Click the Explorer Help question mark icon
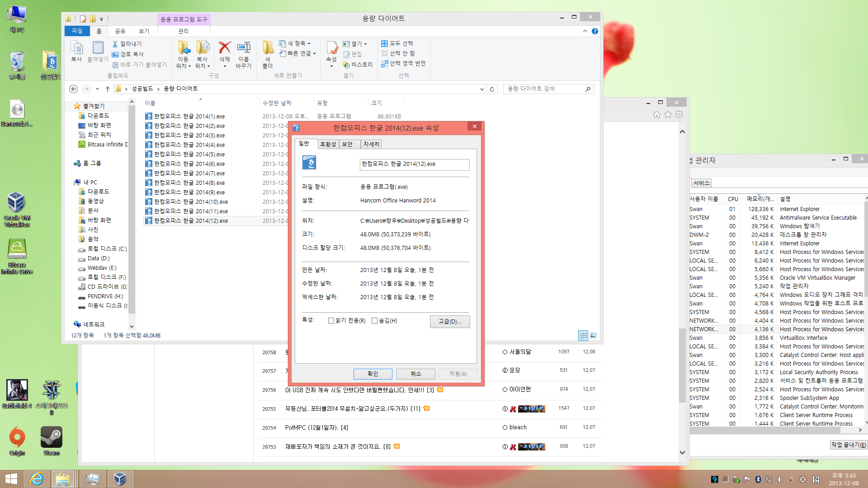This screenshot has height=488, width=868. point(595,31)
